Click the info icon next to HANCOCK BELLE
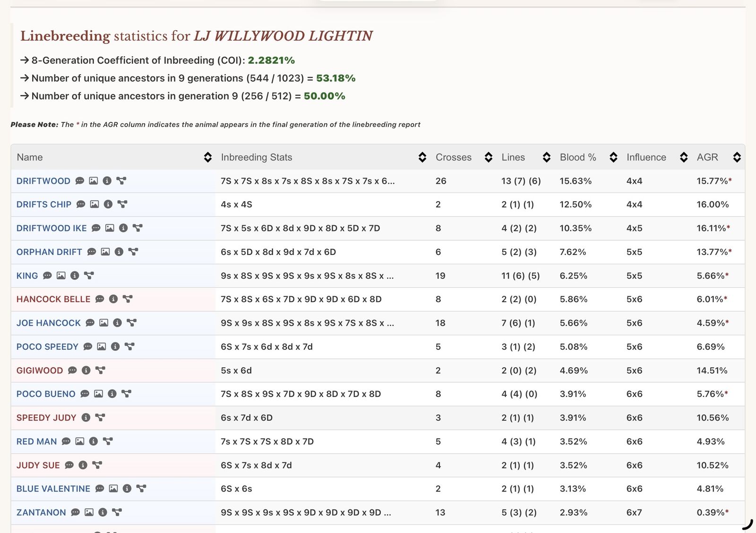756x533 pixels. 113,299
